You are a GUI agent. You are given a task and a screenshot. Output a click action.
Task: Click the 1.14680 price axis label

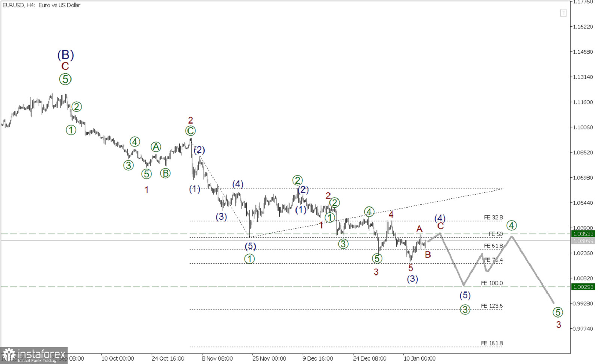point(583,52)
